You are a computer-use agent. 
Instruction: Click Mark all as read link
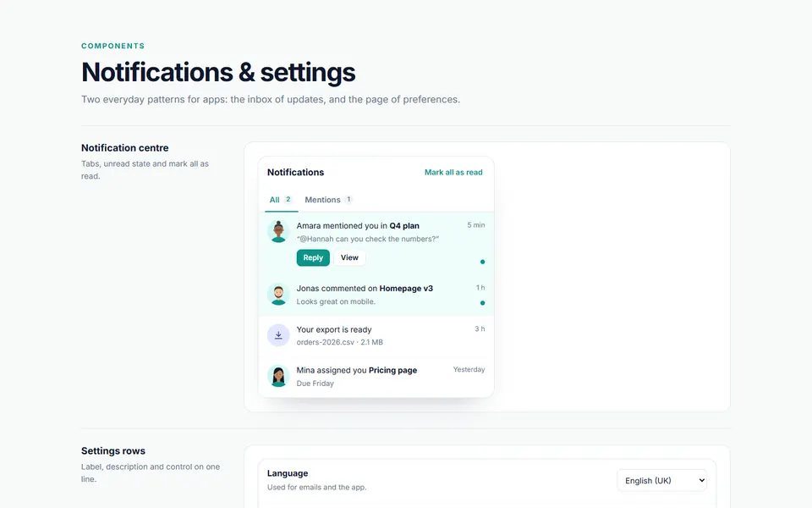click(453, 172)
